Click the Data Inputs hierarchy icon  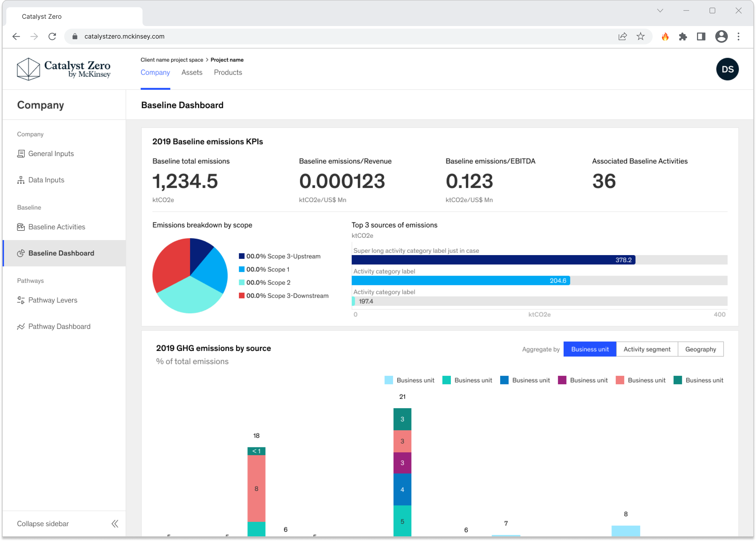click(21, 180)
